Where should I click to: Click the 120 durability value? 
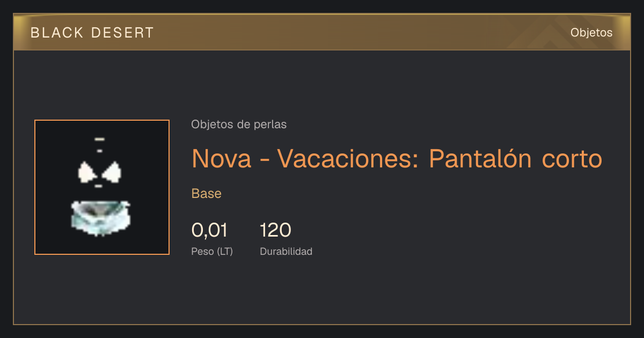(275, 230)
